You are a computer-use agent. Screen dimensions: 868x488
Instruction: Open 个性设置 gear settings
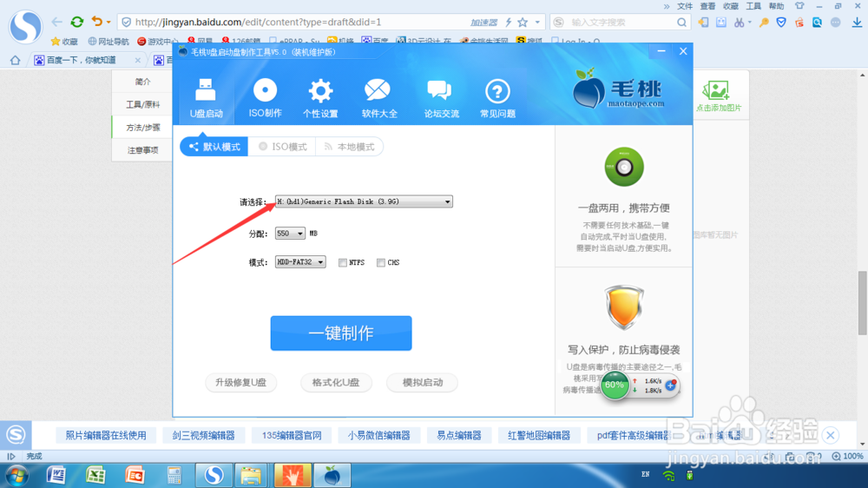[x=320, y=98]
